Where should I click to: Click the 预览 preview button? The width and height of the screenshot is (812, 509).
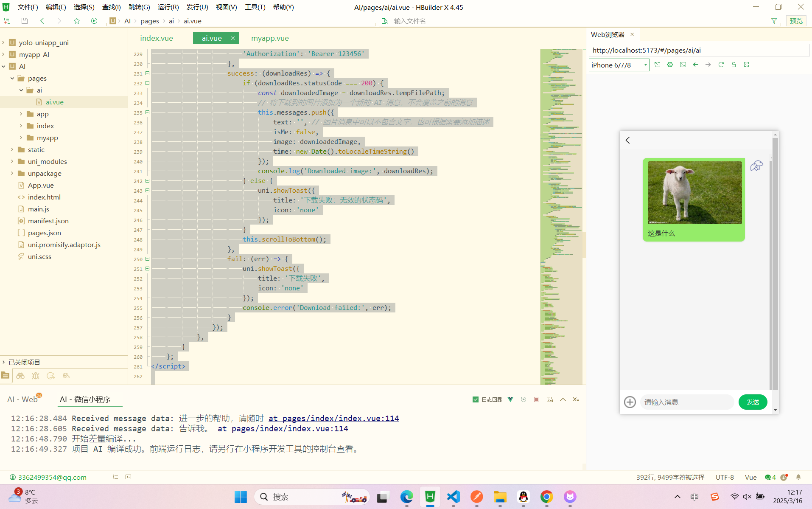(x=796, y=21)
